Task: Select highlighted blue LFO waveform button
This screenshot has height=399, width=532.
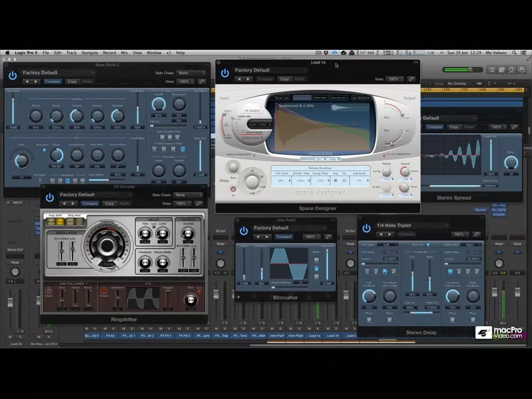Action: click(x=67, y=181)
